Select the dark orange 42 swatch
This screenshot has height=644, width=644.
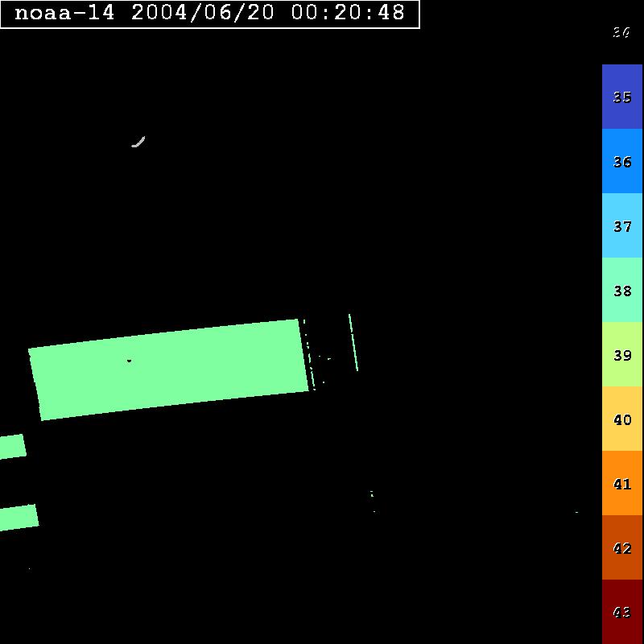[x=621, y=547]
